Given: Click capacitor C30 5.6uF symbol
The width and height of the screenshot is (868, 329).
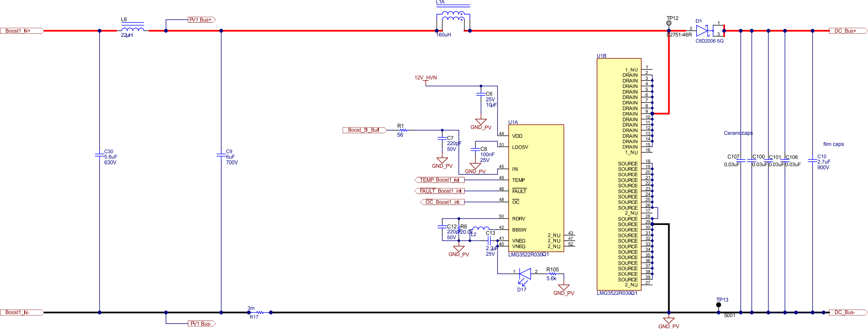Looking at the screenshot, I should tap(100, 155).
